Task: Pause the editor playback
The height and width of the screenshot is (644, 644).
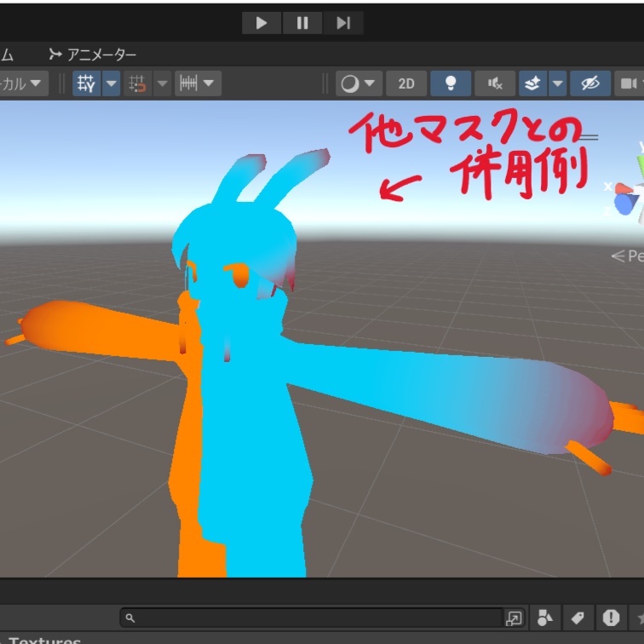Action: click(302, 23)
